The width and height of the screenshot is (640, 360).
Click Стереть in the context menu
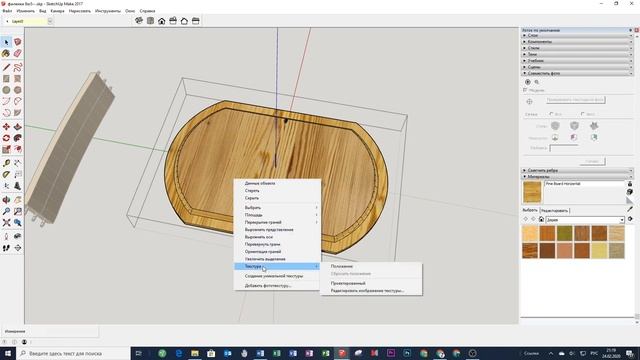coord(252,191)
